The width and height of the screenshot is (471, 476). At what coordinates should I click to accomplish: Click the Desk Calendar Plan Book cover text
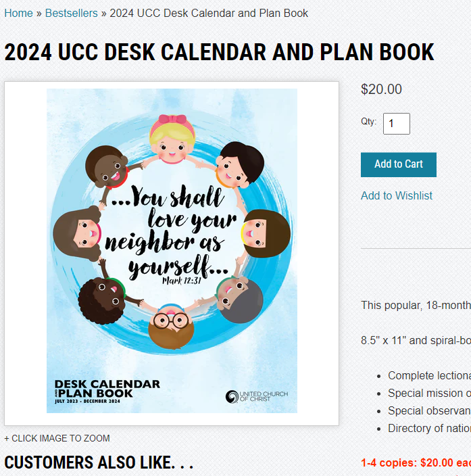point(107,391)
